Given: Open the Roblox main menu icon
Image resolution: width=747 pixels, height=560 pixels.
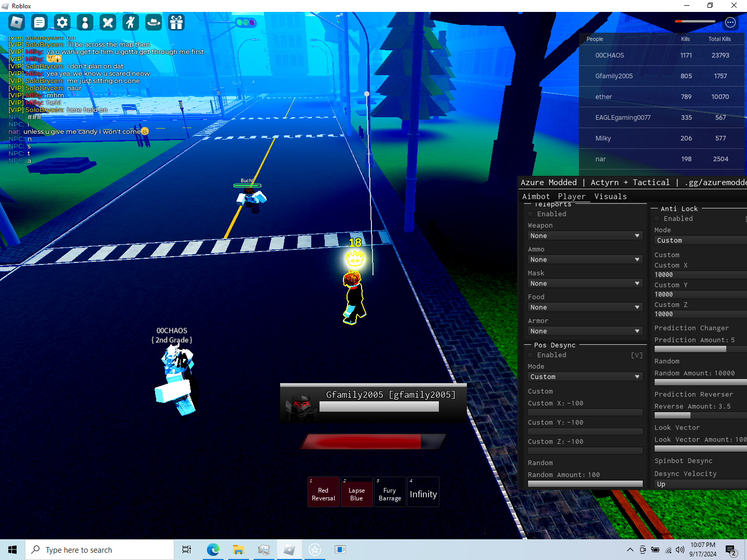Looking at the screenshot, I should point(17,22).
